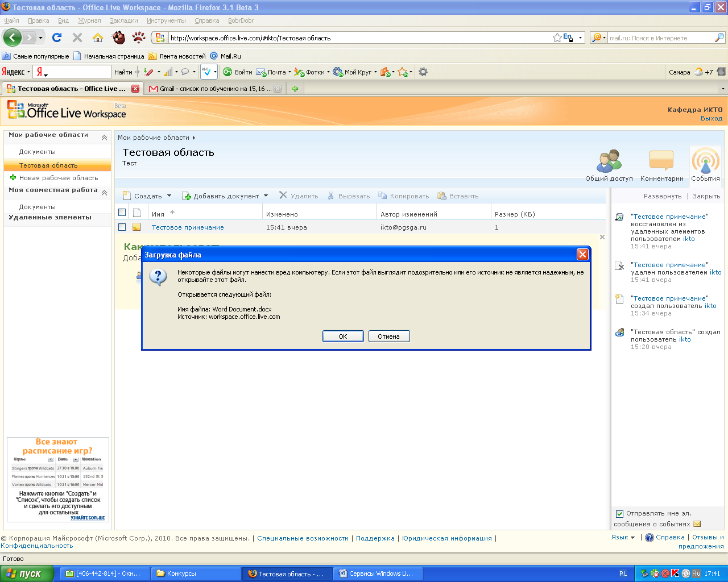This screenshot has height=582, width=728.
Task: Open the address bar history dropdown
Action: tap(581, 38)
